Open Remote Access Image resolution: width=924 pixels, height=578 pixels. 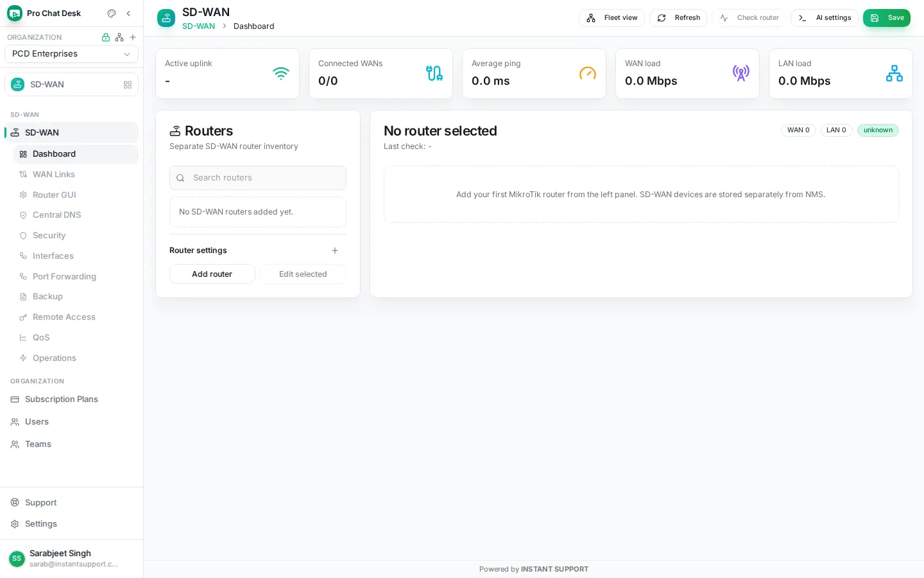(76, 317)
